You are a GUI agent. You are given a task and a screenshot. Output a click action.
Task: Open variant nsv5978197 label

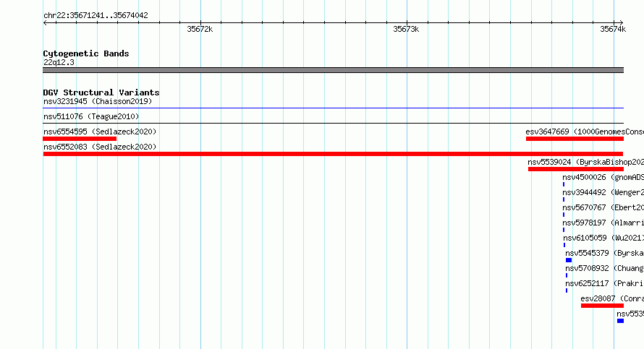click(x=603, y=223)
